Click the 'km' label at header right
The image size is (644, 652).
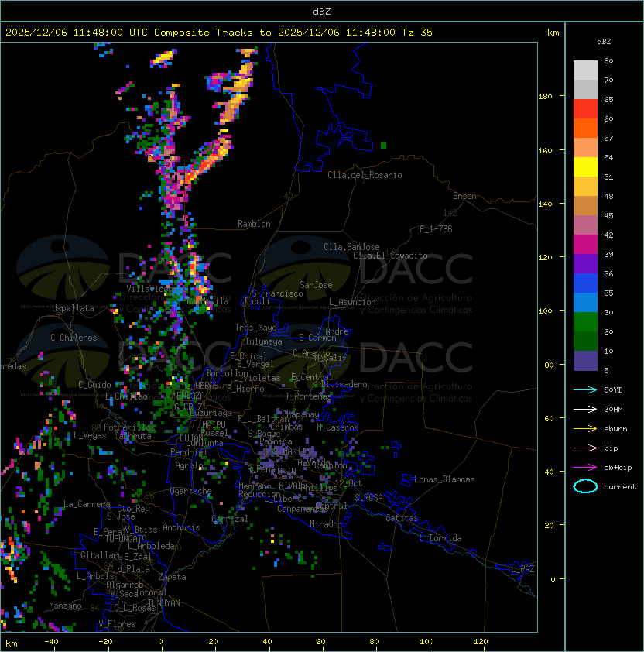(553, 33)
